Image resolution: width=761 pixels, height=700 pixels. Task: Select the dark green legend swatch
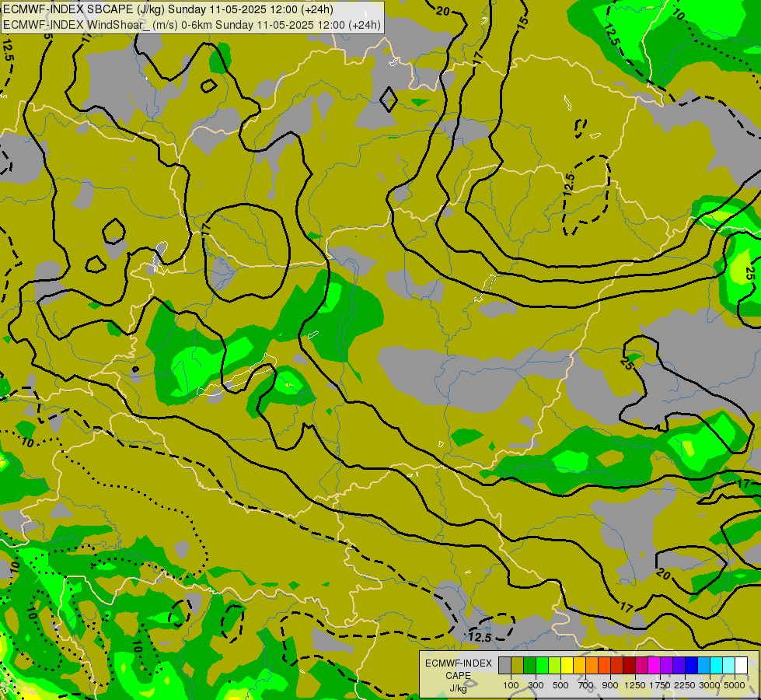coord(529,666)
